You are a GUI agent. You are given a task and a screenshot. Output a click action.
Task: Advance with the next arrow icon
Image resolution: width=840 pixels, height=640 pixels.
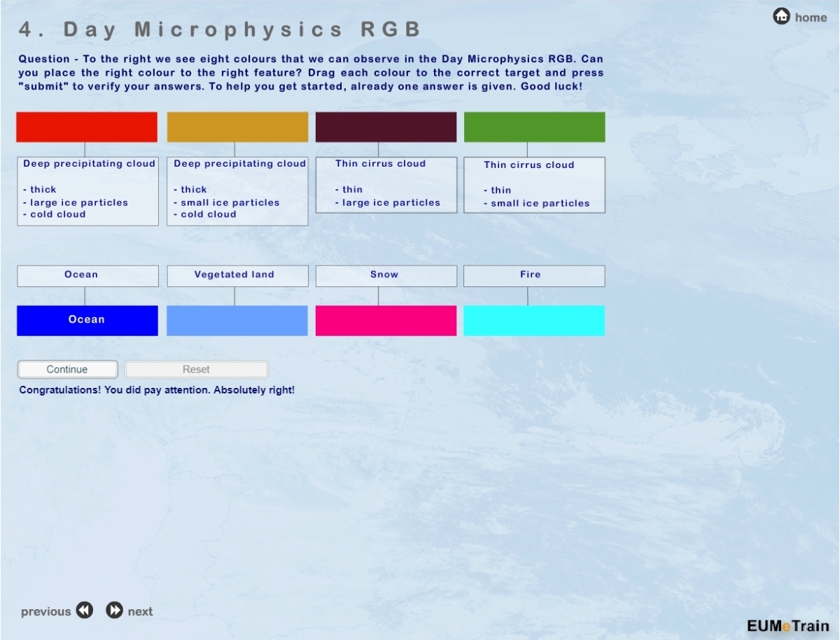114,611
